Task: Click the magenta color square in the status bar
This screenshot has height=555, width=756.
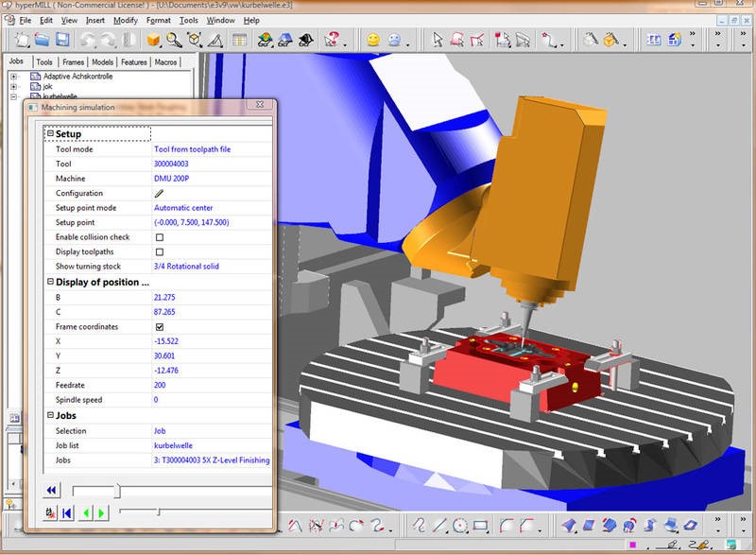Action: 632,545
